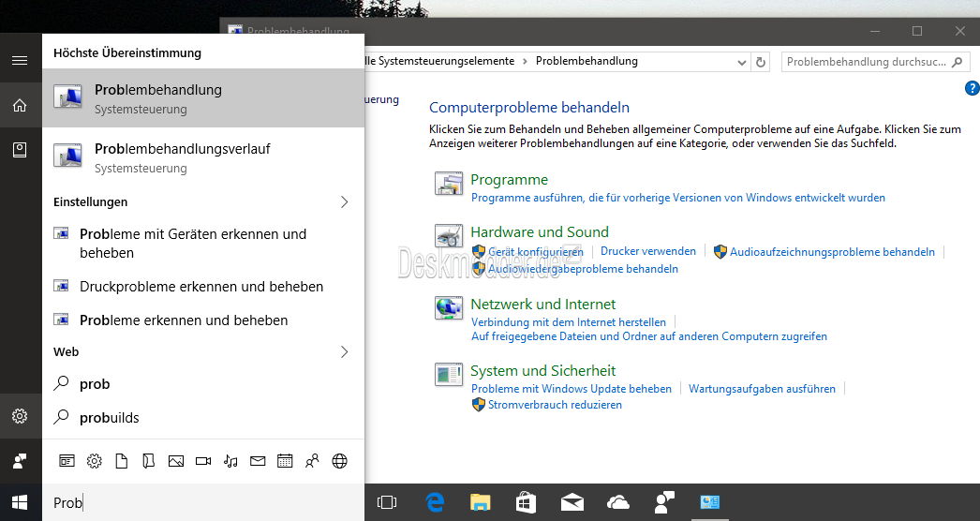
Task: Click Probleme mit Windows Update beheben
Action: pos(572,389)
